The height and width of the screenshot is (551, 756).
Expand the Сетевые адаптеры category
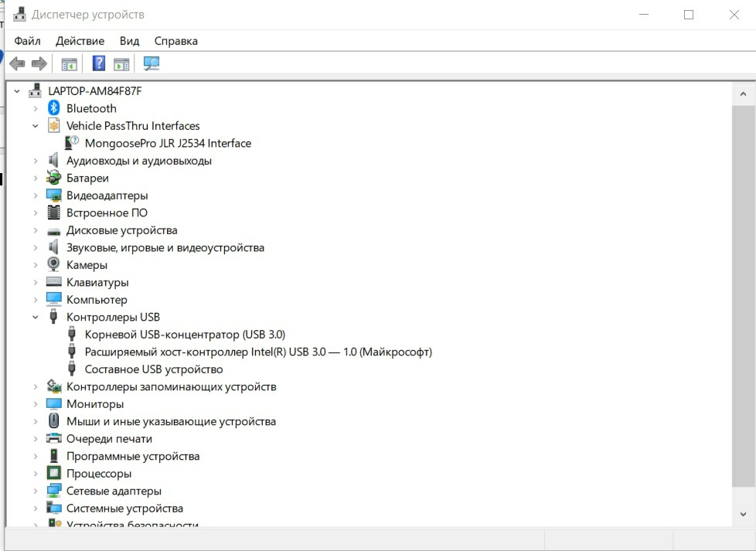[36, 491]
